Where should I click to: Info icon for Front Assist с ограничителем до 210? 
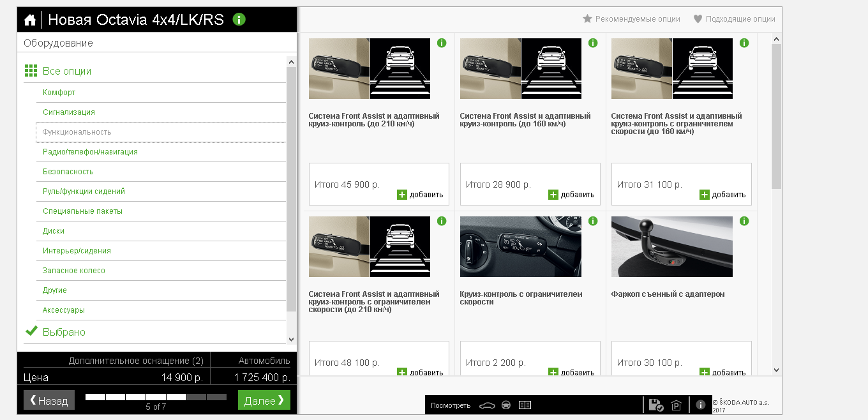[x=442, y=221]
